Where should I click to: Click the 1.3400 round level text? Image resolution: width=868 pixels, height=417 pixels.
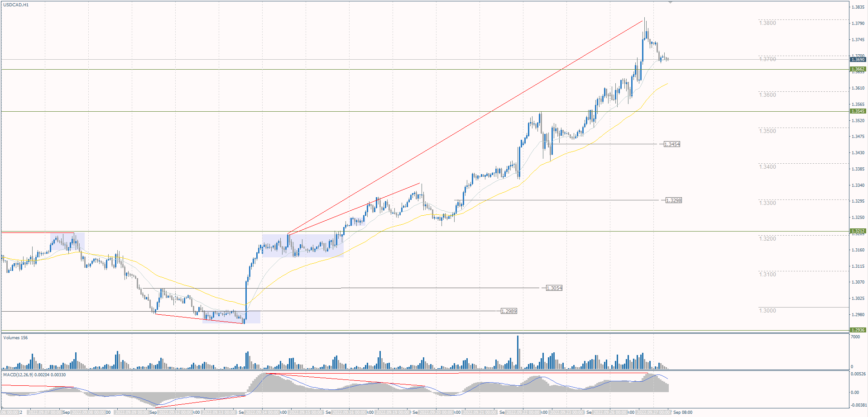pyautogui.click(x=767, y=167)
